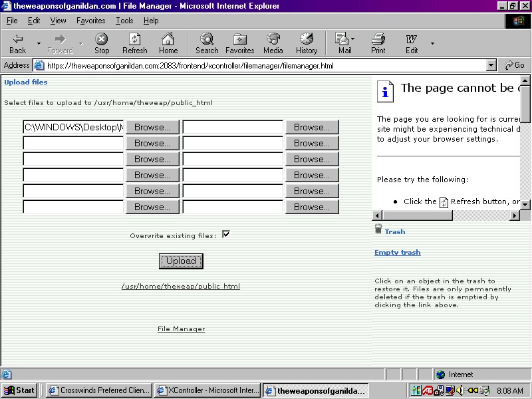
Task: Click the Upload button
Action: point(181,261)
